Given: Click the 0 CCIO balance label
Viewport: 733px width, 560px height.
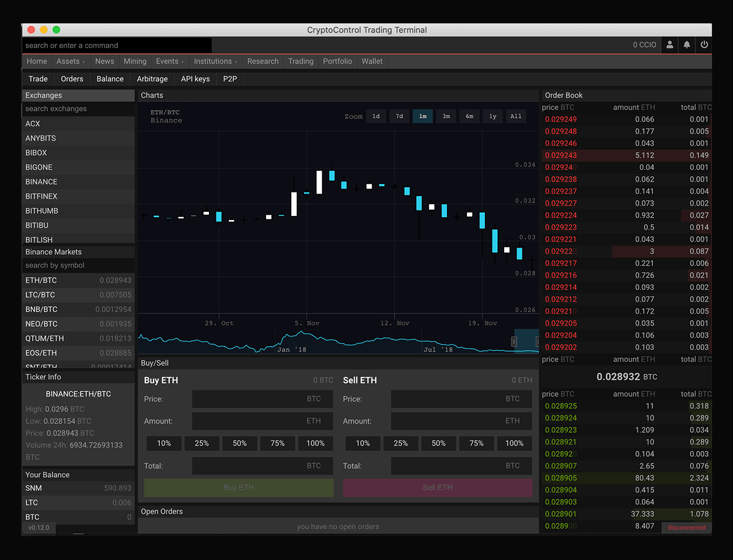Looking at the screenshot, I should 644,45.
